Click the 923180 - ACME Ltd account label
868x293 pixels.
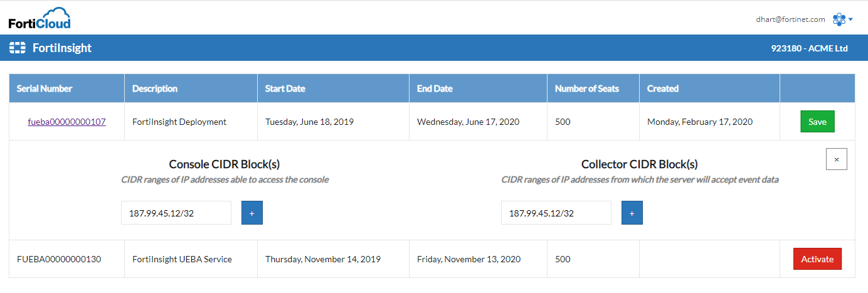coord(809,48)
